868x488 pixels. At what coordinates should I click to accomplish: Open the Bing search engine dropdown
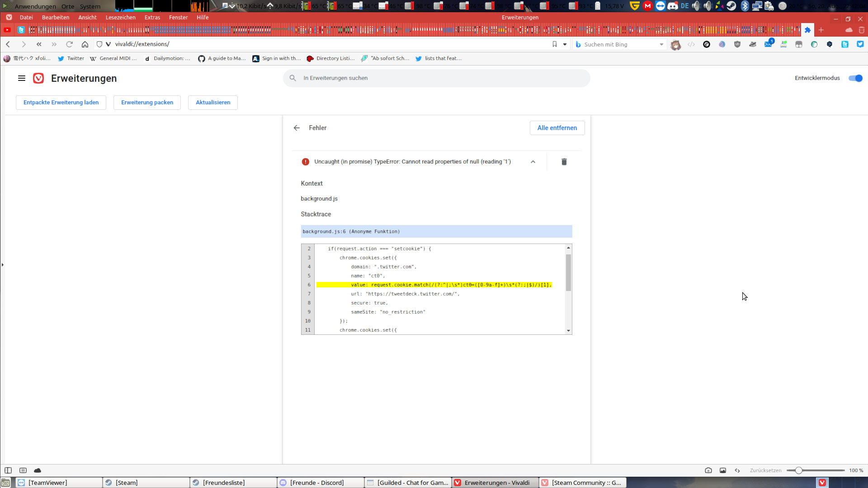(x=661, y=44)
